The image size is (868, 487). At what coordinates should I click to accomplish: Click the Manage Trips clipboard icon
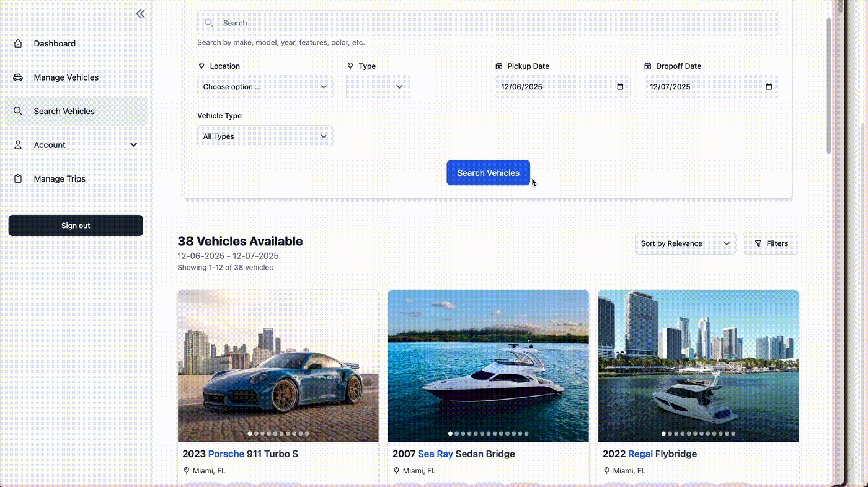[x=18, y=179]
